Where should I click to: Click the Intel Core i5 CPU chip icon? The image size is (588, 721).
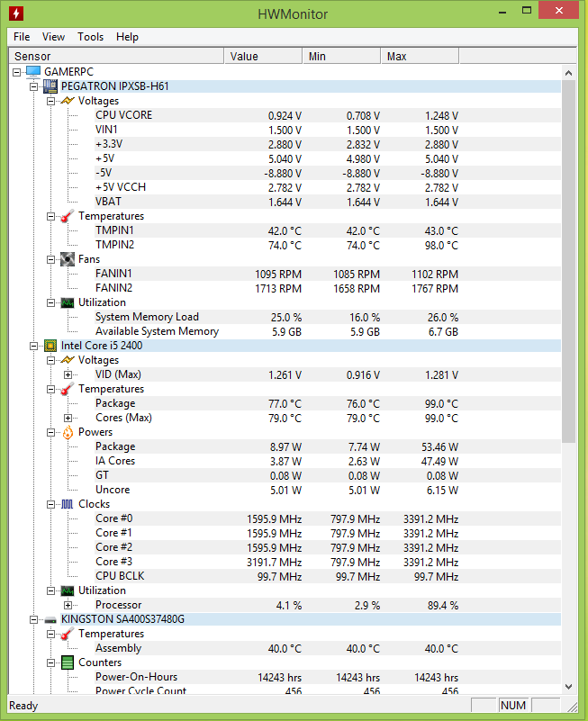pos(50,346)
